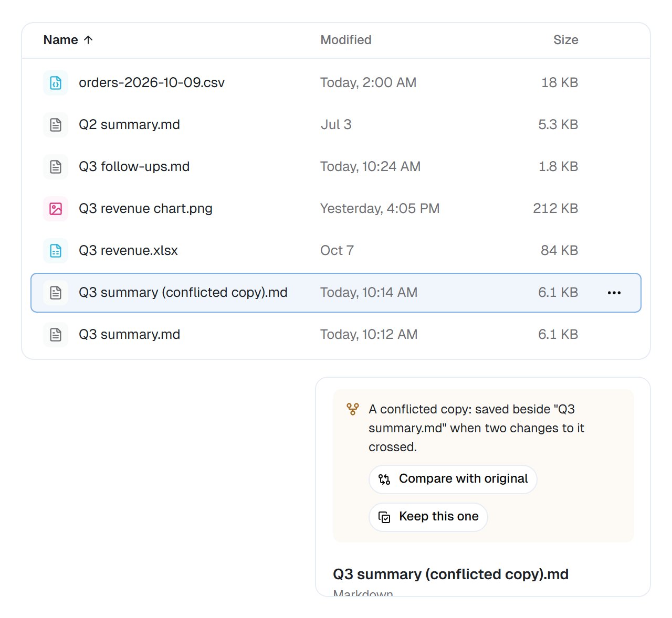Screen dimensions: 672x618
Task: Click the Q3 revenue.xlsx spreadsheet icon
Action: click(x=56, y=251)
